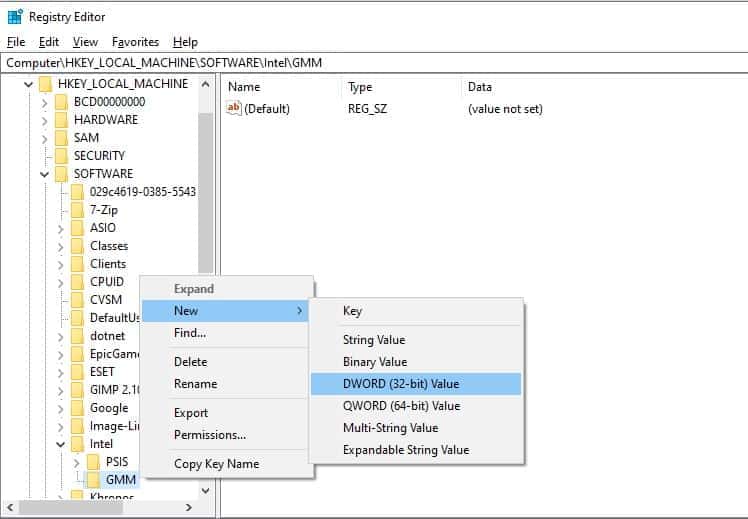This screenshot has width=748, height=519.
Task: Click Rename in the context menu
Action: pyautogui.click(x=226, y=384)
